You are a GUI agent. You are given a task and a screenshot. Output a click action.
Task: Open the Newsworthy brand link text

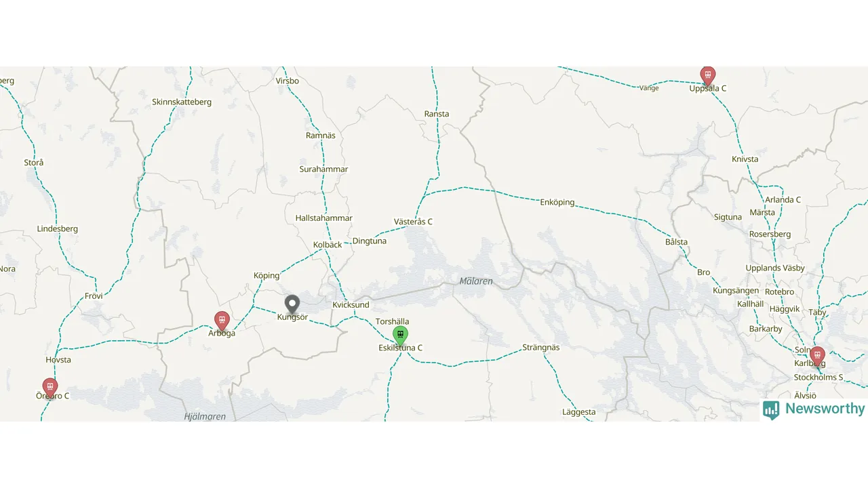click(x=825, y=409)
